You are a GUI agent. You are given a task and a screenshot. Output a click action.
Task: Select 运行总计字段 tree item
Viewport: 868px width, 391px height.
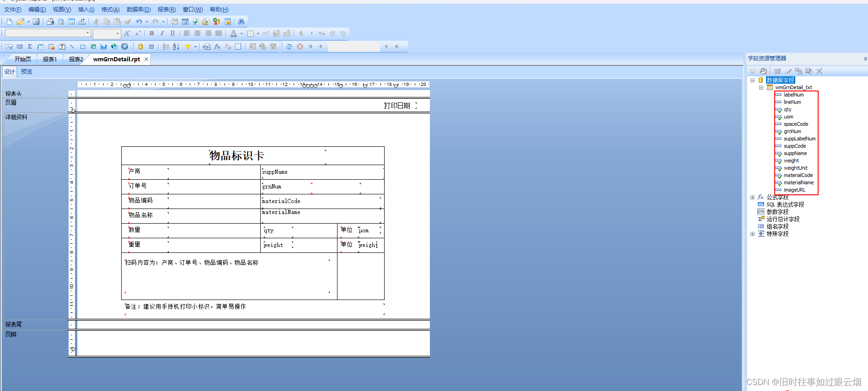point(783,219)
